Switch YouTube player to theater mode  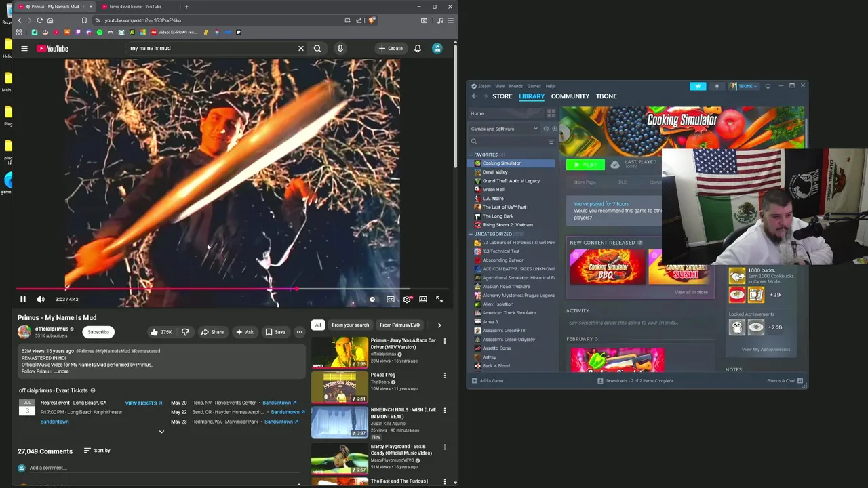click(423, 299)
